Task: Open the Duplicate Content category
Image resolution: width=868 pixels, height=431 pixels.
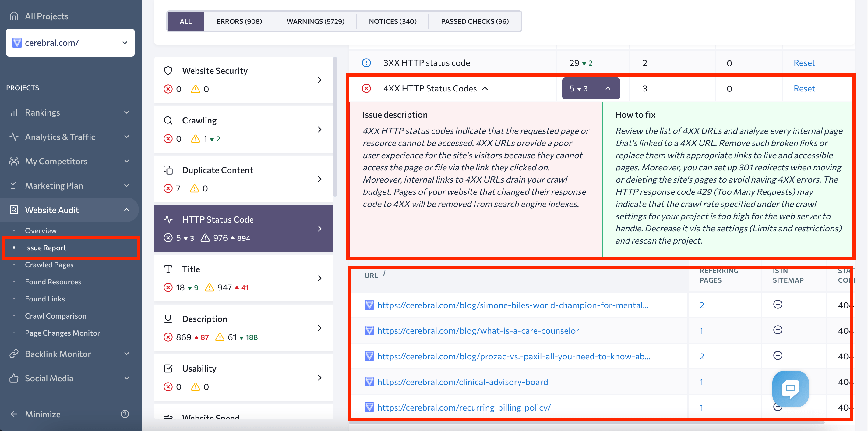Action: tap(243, 179)
